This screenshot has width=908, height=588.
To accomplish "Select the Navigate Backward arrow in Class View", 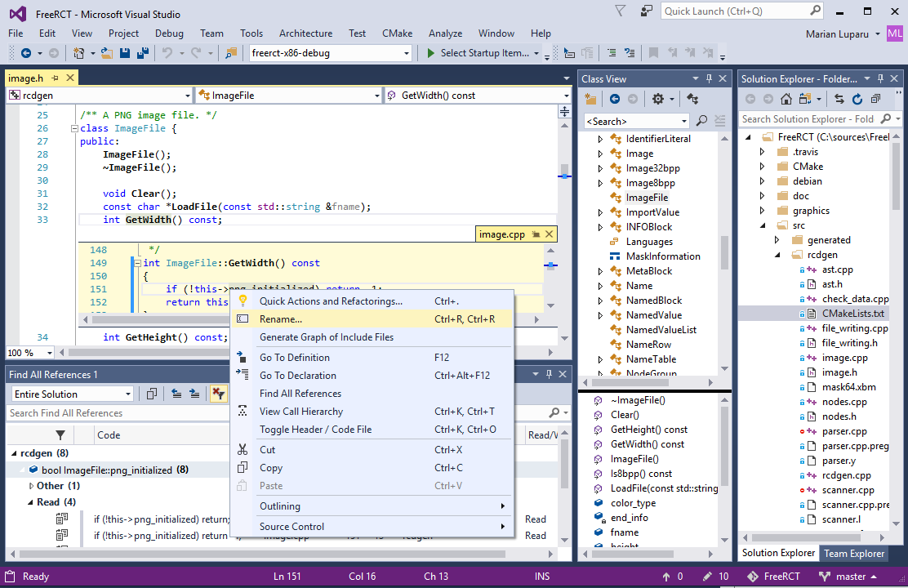I will (613, 99).
